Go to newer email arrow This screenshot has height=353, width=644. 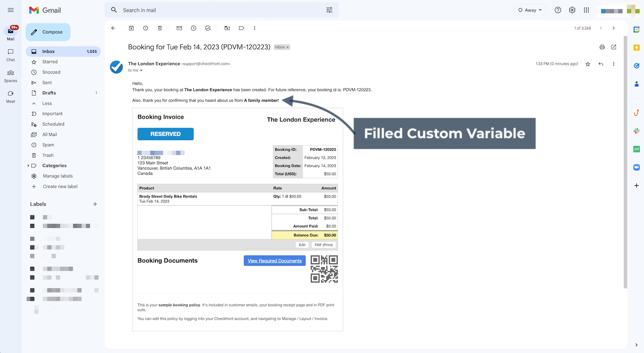(601, 28)
